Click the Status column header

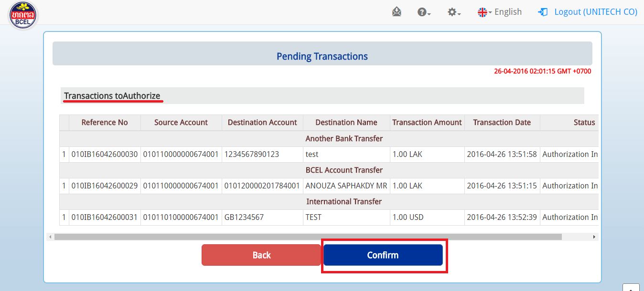pos(569,123)
